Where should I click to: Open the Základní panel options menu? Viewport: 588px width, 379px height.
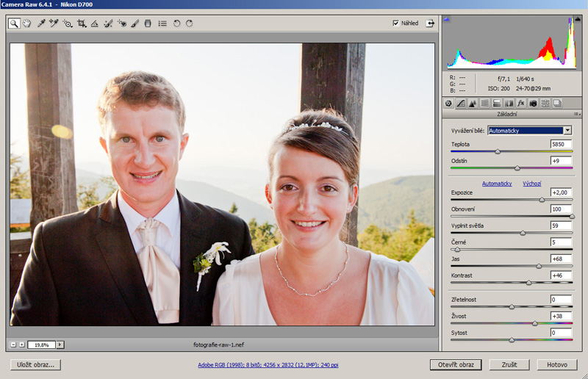577,115
